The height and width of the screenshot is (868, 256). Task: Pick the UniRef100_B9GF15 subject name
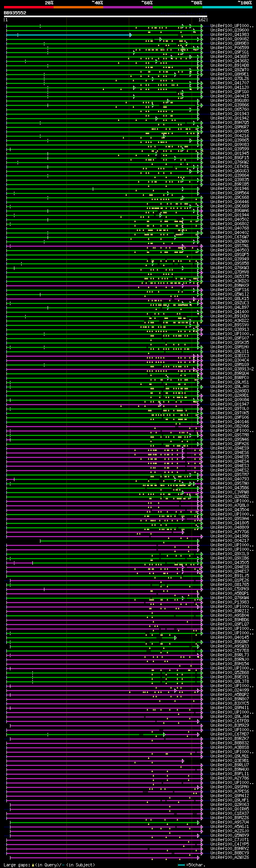(230, 158)
